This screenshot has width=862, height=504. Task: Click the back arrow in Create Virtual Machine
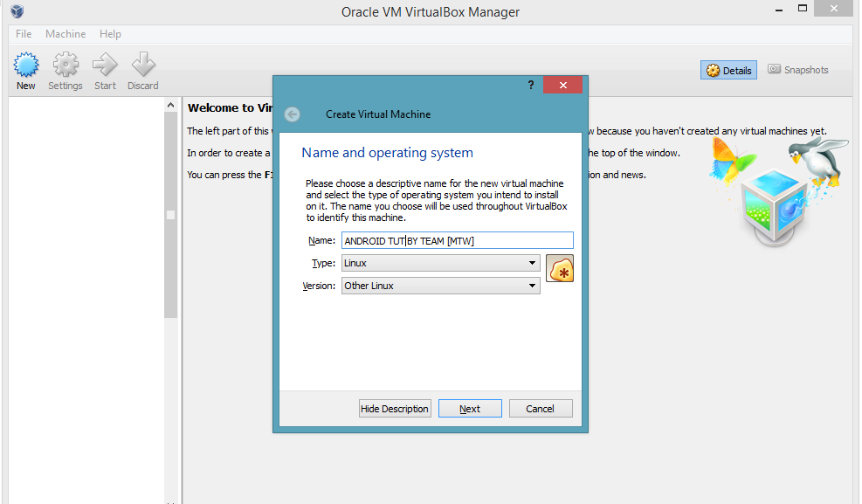coord(292,114)
